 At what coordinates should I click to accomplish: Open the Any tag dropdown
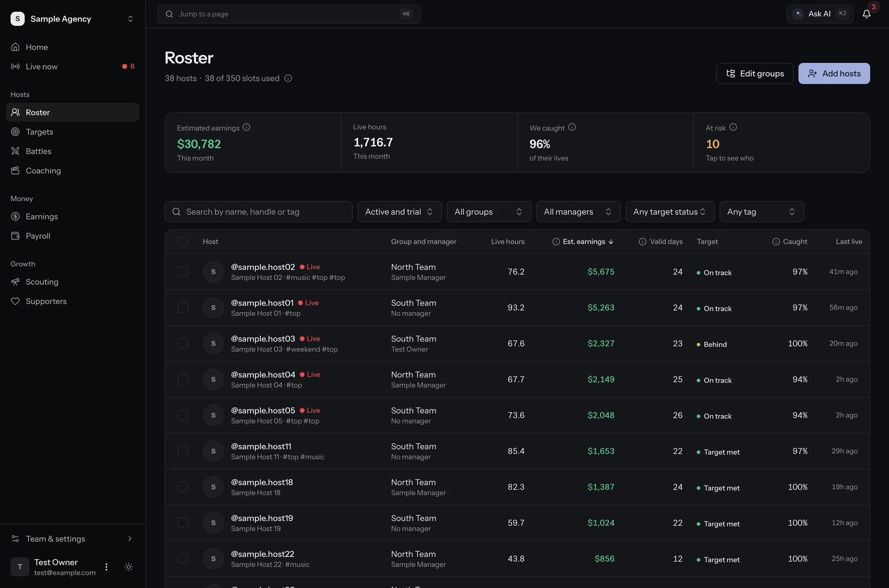(x=762, y=212)
